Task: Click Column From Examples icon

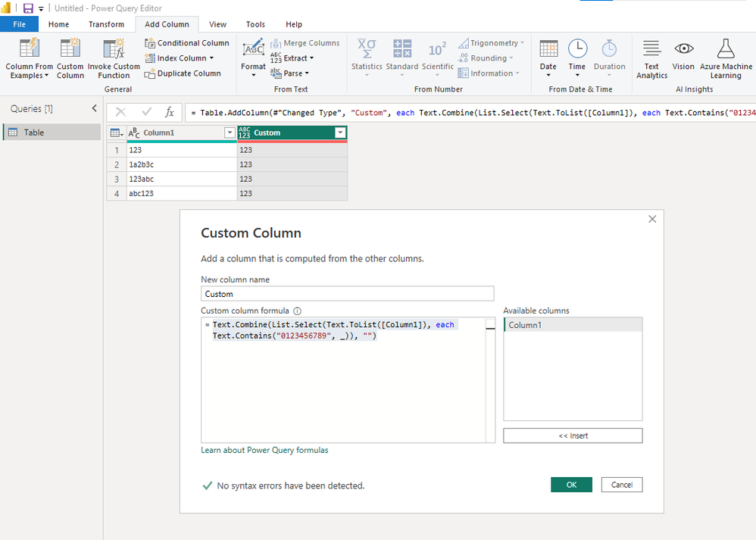Action: (x=29, y=48)
